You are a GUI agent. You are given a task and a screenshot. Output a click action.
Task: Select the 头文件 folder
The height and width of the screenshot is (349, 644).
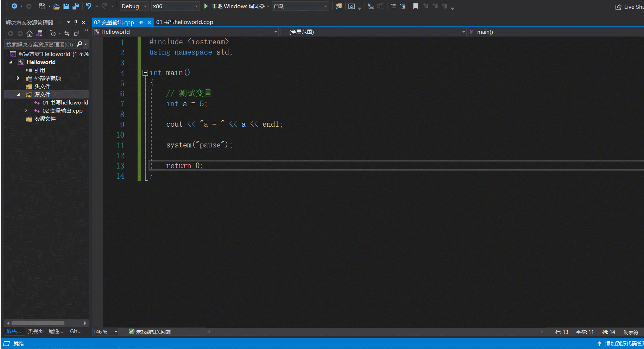click(42, 86)
